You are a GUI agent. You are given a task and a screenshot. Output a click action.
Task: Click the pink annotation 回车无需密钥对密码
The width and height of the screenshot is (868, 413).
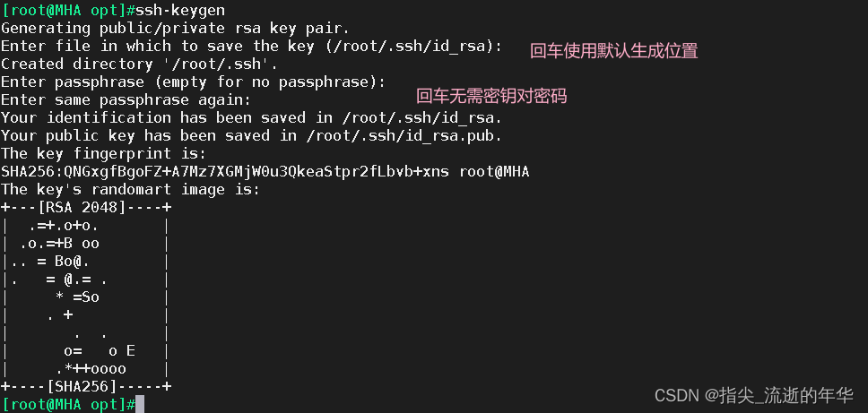click(491, 97)
